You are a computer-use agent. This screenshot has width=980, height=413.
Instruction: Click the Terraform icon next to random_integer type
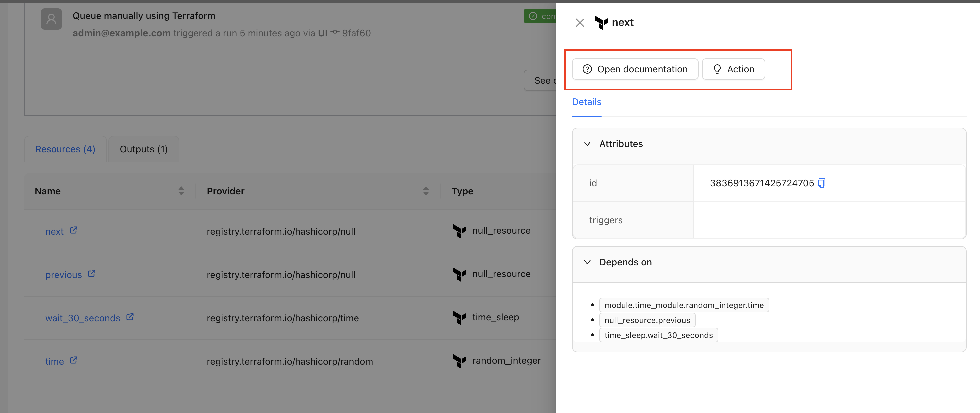[x=459, y=361]
